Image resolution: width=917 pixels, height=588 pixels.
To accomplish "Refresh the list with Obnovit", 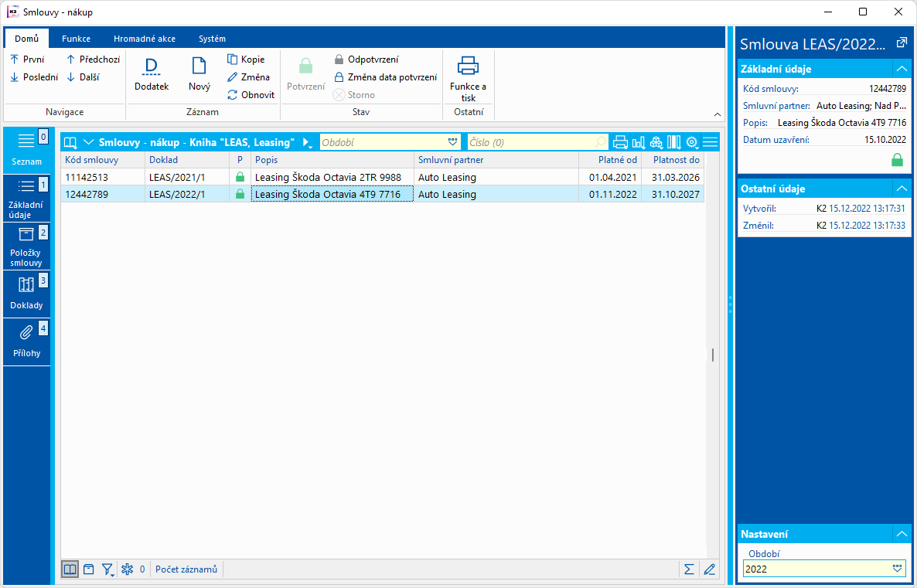I will point(251,95).
